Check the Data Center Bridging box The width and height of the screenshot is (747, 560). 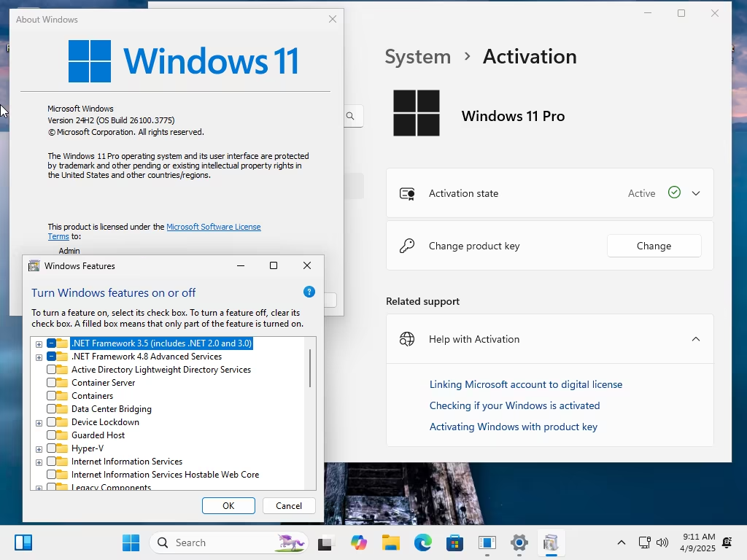click(x=52, y=408)
